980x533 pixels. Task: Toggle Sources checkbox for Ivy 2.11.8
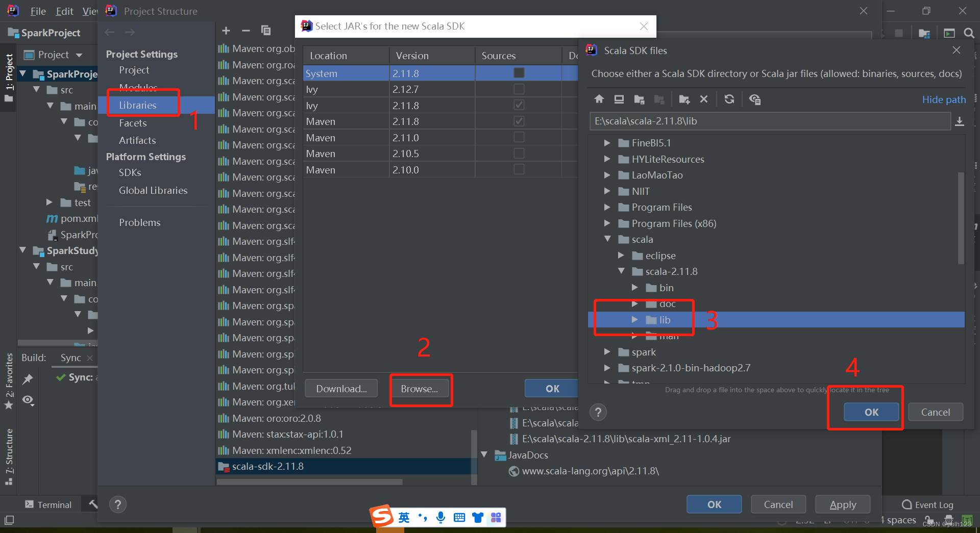pyautogui.click(x=519, y=105)
